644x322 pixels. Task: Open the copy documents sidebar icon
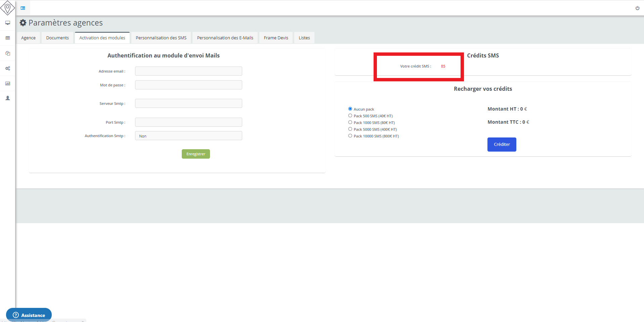coord(8,53)
